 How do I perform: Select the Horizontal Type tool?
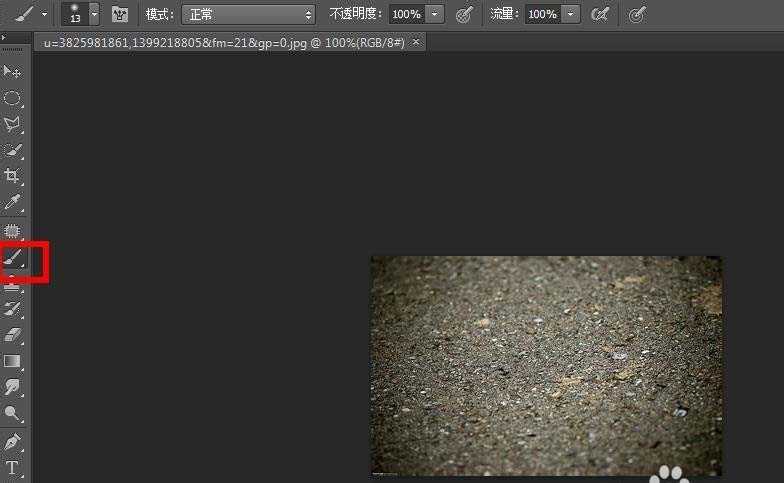click(x=12, y=468)
